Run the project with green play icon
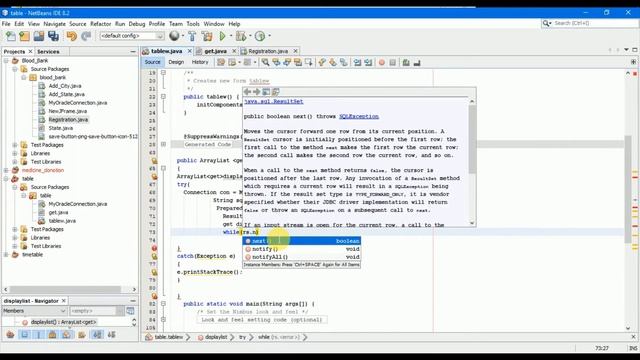The image size is (640, 360). tap(222, 36)
